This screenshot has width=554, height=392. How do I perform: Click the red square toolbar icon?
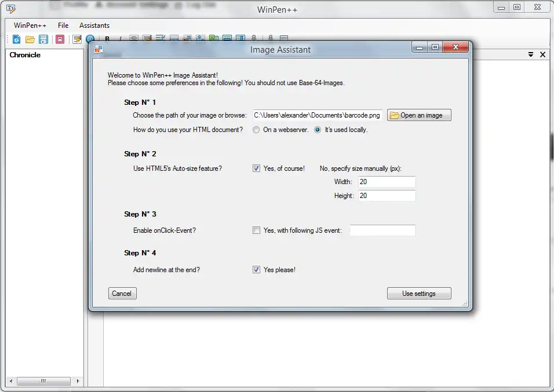[x=60, y=39]
